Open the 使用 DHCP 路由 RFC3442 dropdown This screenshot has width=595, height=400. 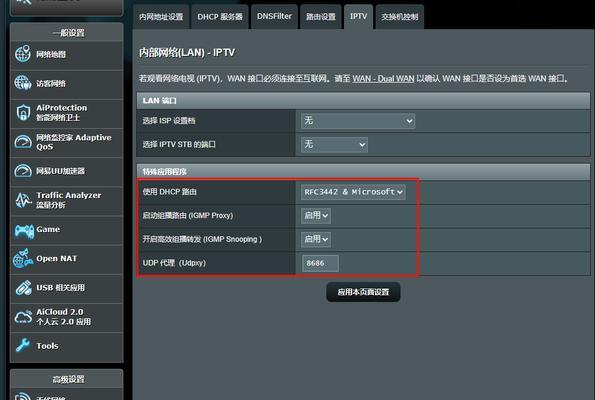[x=353, y=192]
